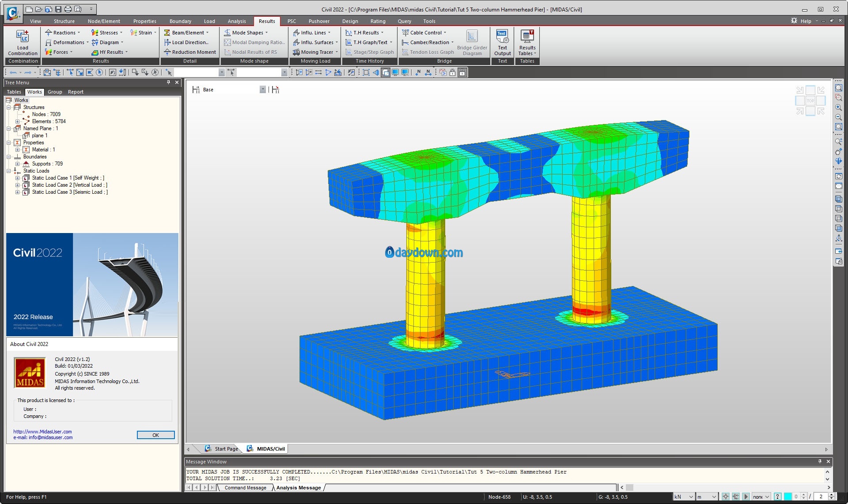848x504 pixels.
Task: Open the Stresses dropdown
Action: pyautogui.click(x=106, y=33)
